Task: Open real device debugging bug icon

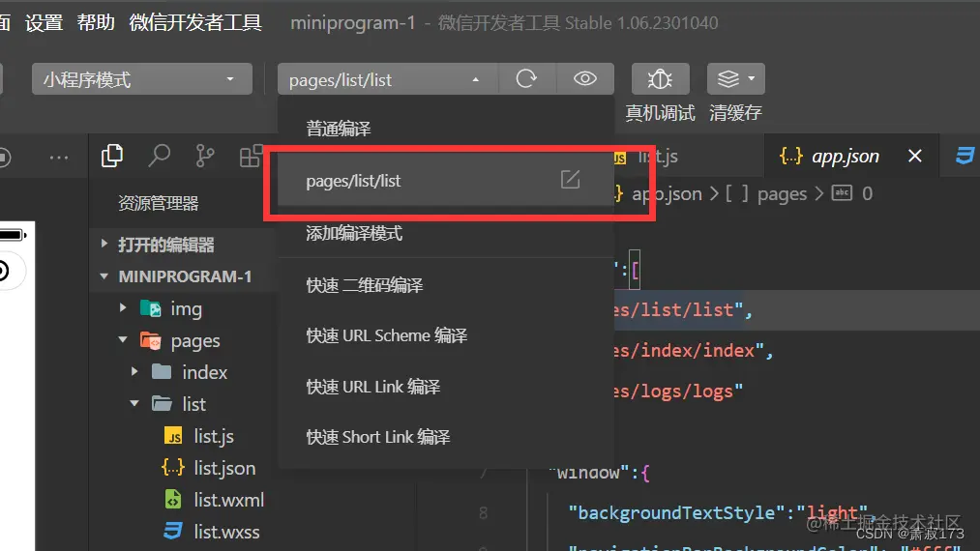Action: (660, 78)
